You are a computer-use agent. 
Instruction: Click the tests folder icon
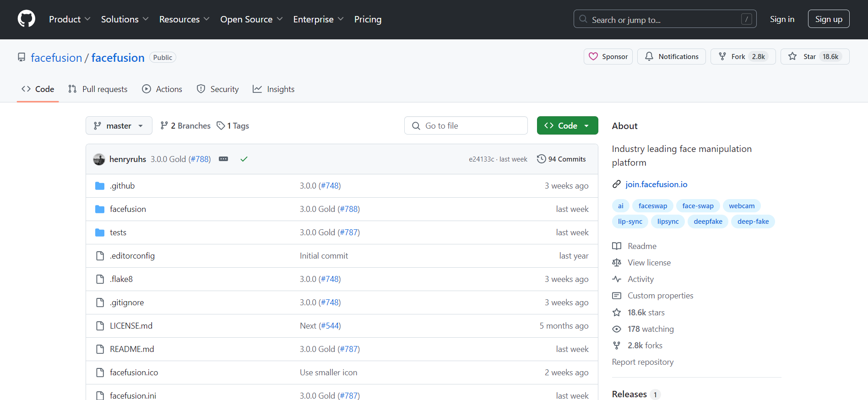point(100,232)
